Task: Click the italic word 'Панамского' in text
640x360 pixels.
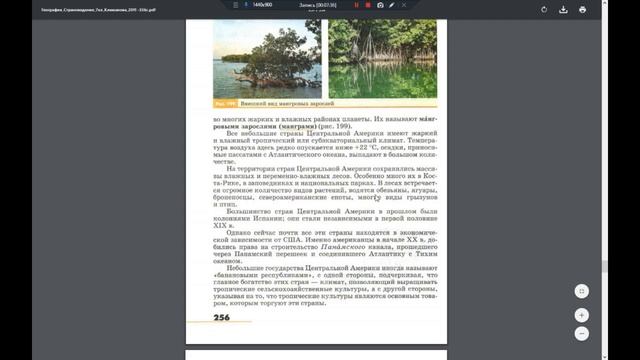Action: pyautogui.click(x=343, y=247)
